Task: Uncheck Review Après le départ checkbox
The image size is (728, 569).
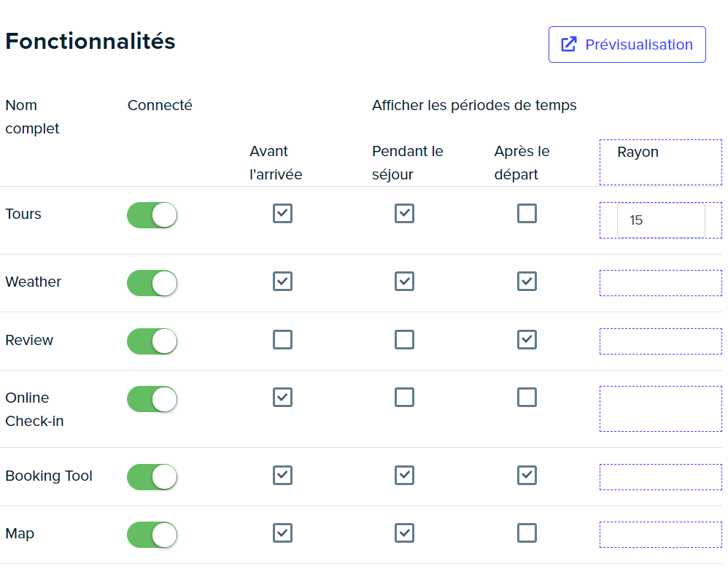Action: (x=527, y=339)
